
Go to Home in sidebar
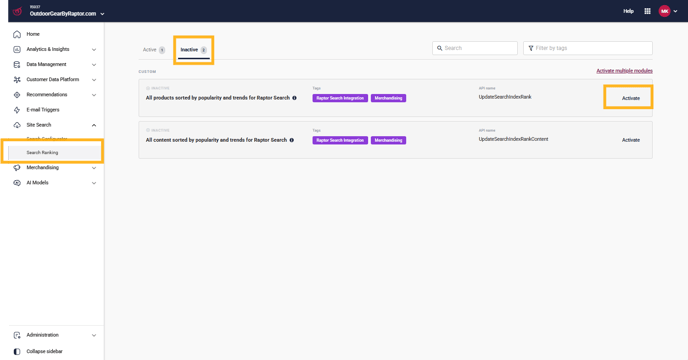click(x=33, y=34)
